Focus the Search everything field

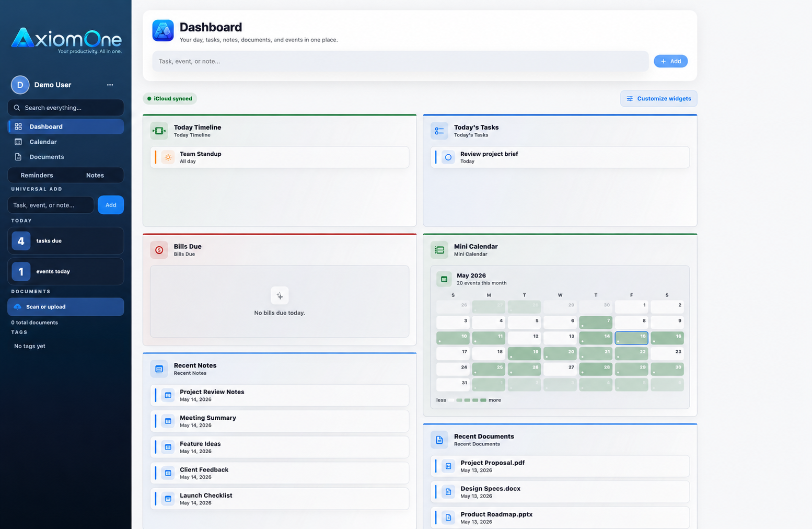66,108
